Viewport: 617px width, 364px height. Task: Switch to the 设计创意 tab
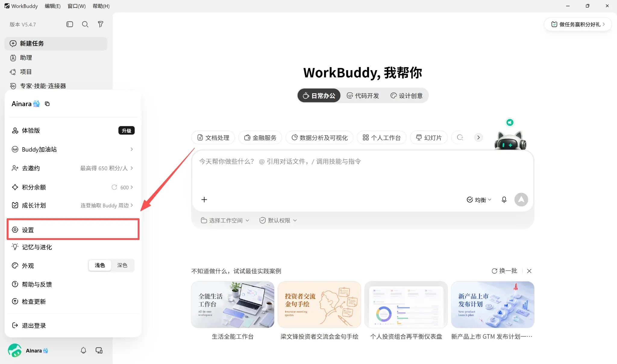tap(406, 95)
